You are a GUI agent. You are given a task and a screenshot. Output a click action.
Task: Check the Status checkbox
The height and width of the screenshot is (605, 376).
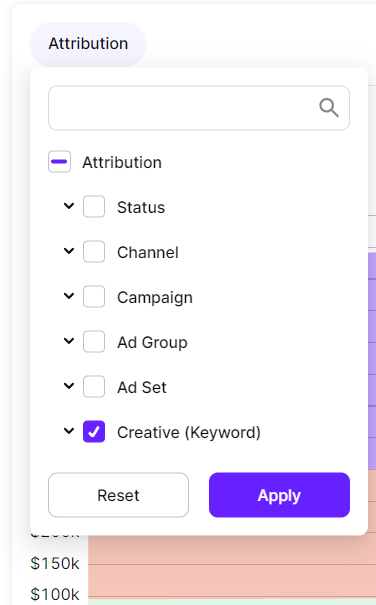pyautogui.click(x=94, y=206)
